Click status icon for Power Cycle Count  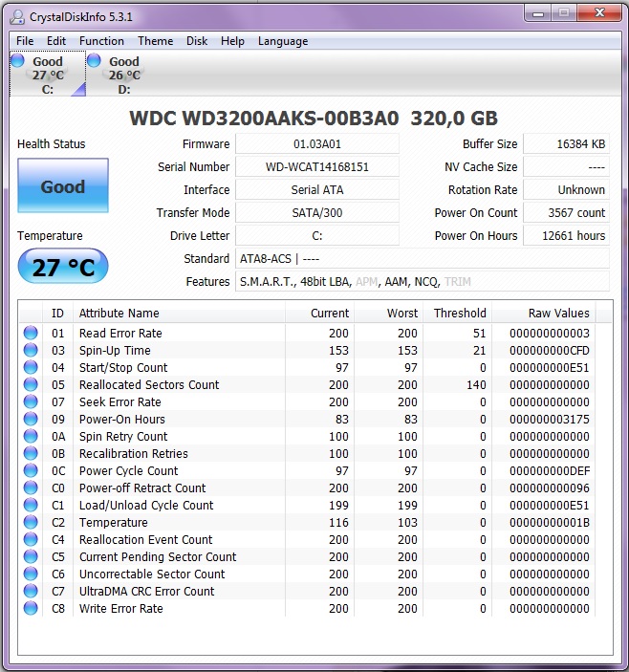(31, 470)
